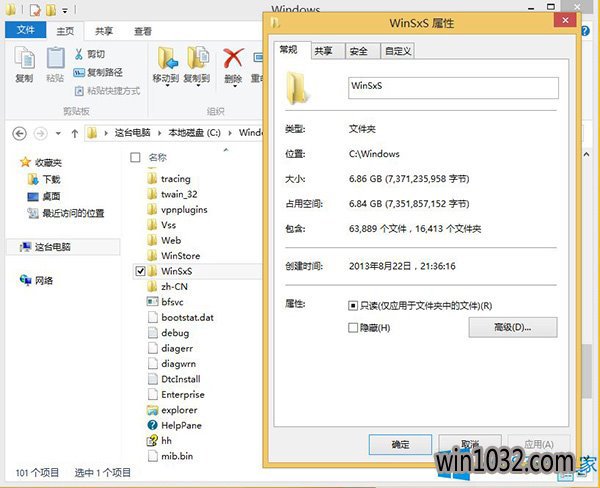Enable the 隐藏 (Hidden) attribute checkbox
This screenshot has height=488, width=600.
(353, 327)
